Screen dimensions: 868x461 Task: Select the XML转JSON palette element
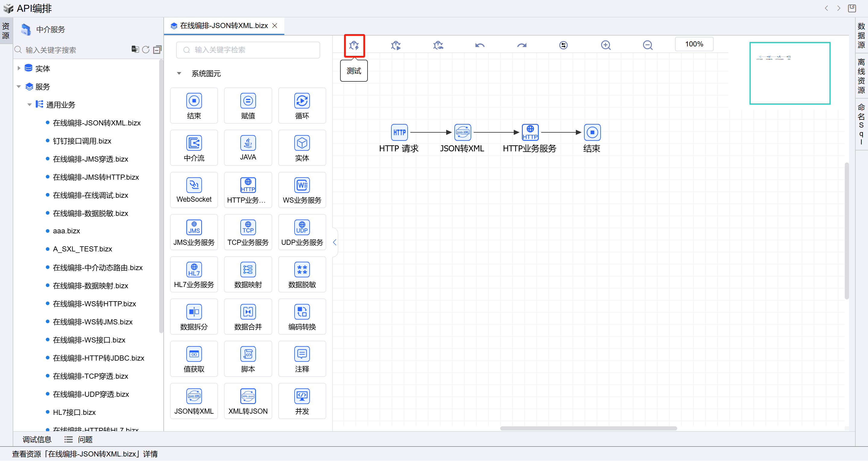click(248, 401)
